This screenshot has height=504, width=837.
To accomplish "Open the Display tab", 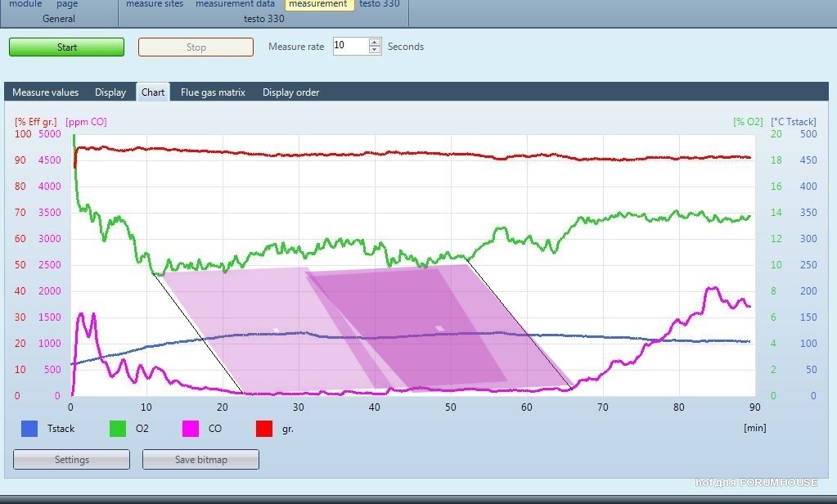I will pos(110,92).
